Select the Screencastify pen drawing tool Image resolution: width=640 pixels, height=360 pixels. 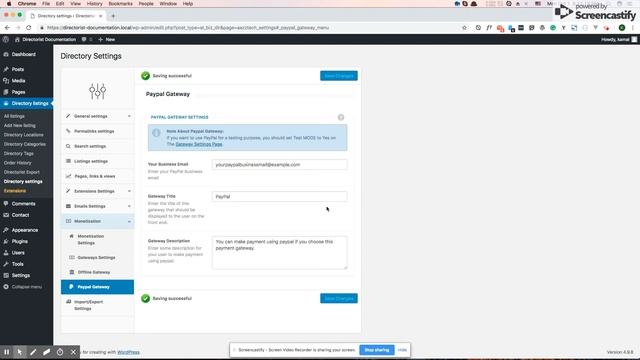pos(33,352)
